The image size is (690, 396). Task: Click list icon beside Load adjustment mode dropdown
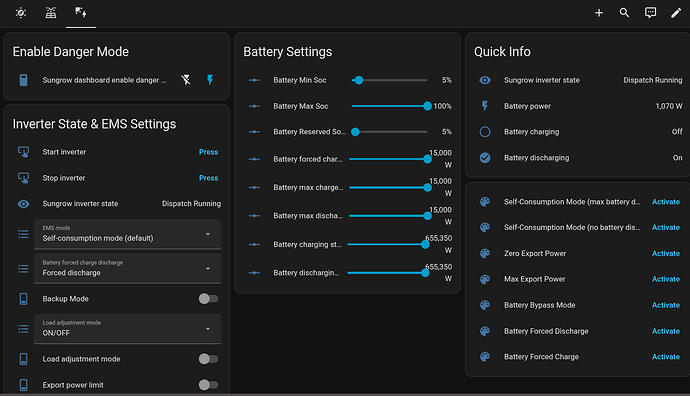23,329
